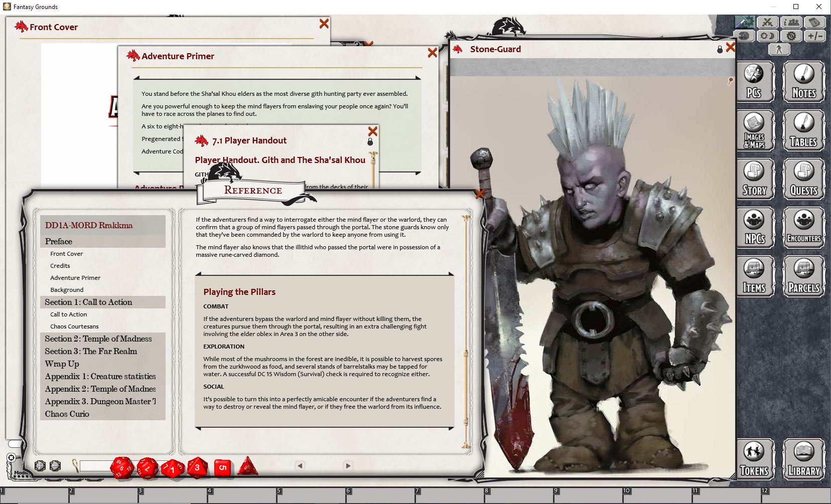Expand Section 2: Temple of Madness
Viewport: 831px width, 504px height.
click(x=98, y=339)
